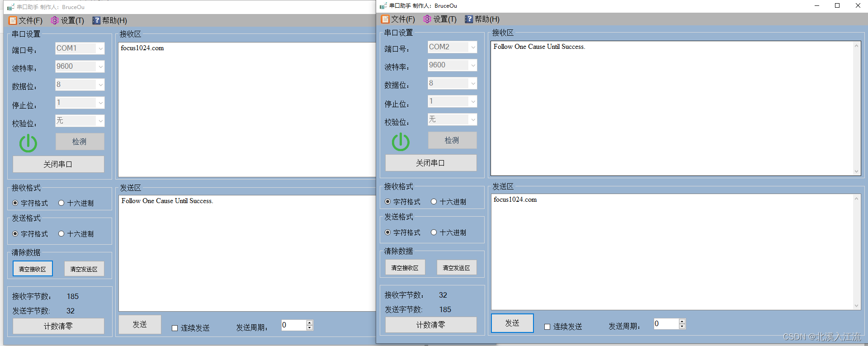The image size is (868, 346).
Task: Click app icon in COM2 window title bar
Action: point(383,6)
